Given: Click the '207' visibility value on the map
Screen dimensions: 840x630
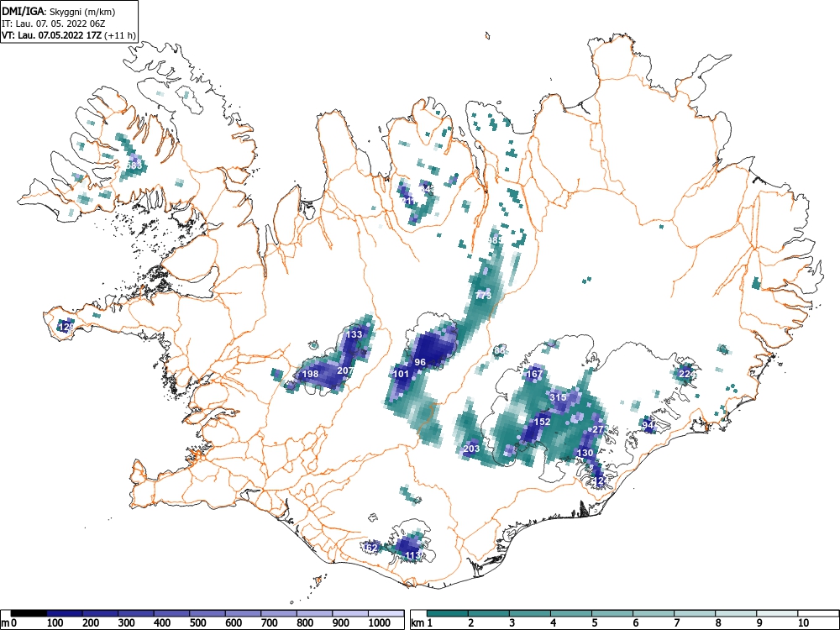Looking at the screenshot, I should (x=345, y=370).
